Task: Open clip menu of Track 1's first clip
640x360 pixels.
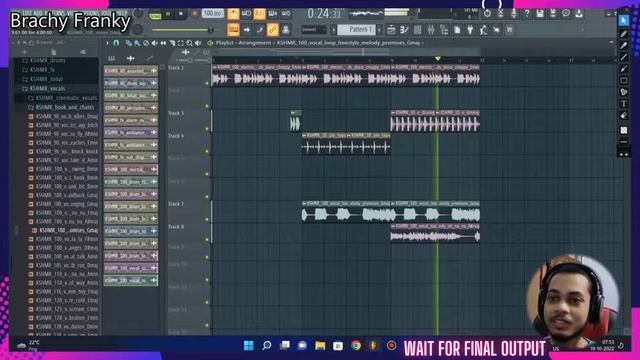Action: click(x=215, y=67)
